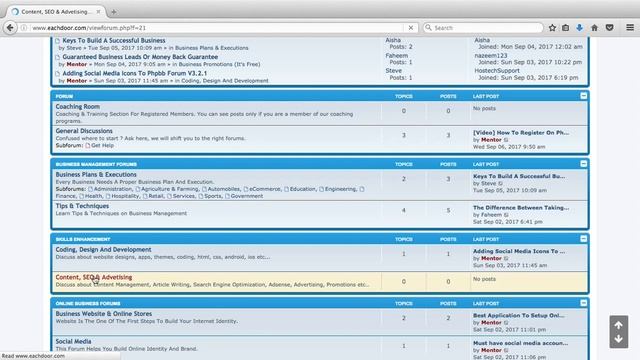Open the eCommerce subforum
640x360 pixels.
pyautogui.click(x=264, y=189)
